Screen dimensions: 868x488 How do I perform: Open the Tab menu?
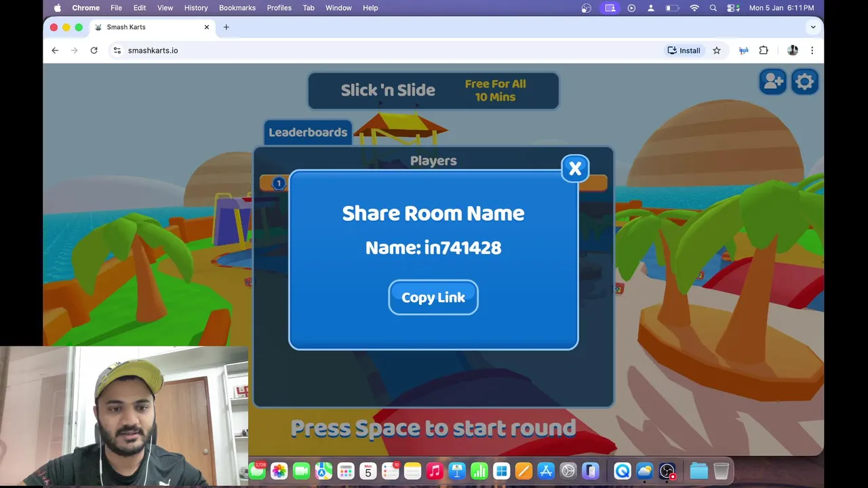tap(309, 8)
